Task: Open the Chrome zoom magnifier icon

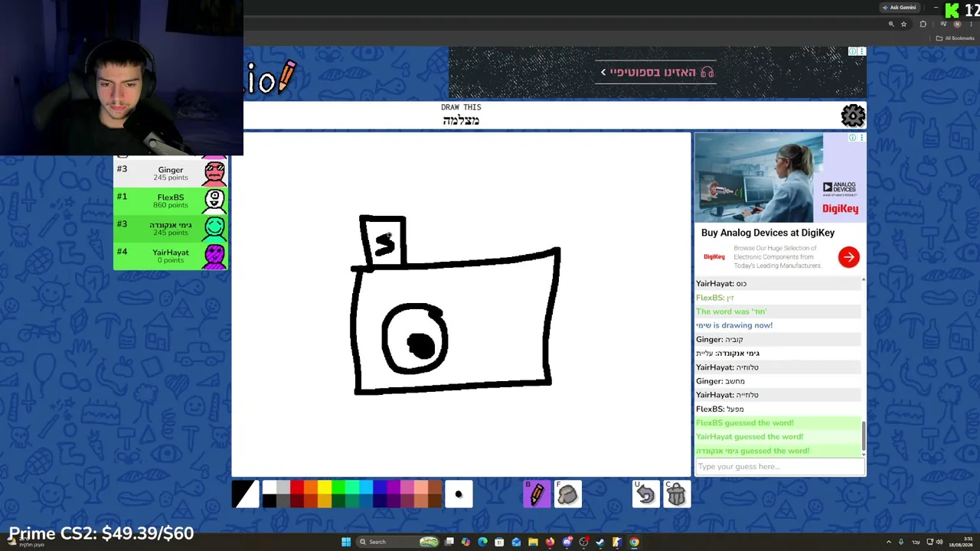Action: coord(891,24)
